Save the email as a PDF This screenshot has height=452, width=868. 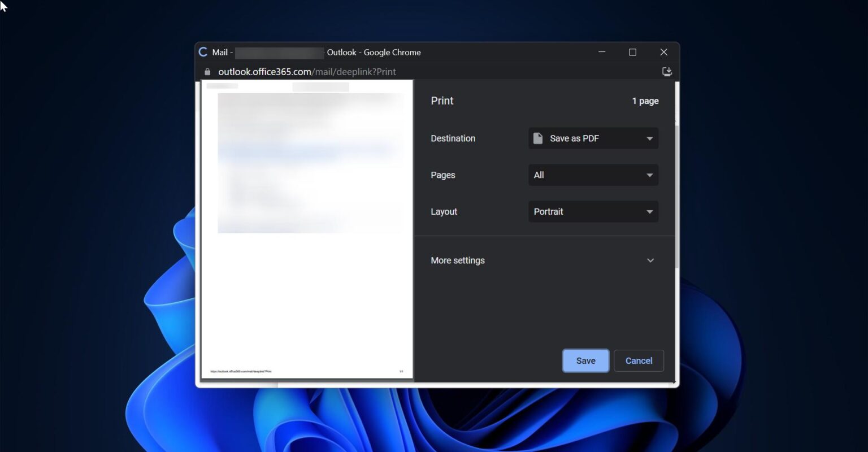585,360
